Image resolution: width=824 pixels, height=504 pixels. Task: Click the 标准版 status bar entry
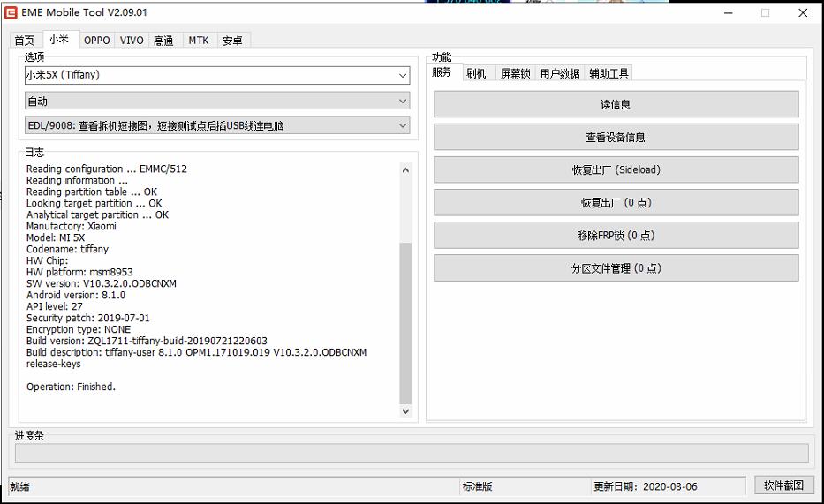[477, 486]
